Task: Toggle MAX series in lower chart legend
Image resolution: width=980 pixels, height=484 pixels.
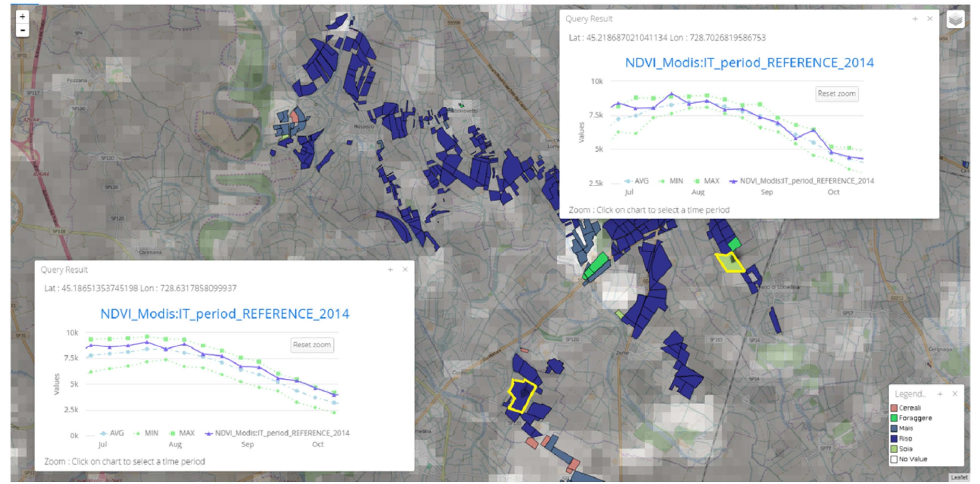Action: pyautogui.click(x=182, y=433)
